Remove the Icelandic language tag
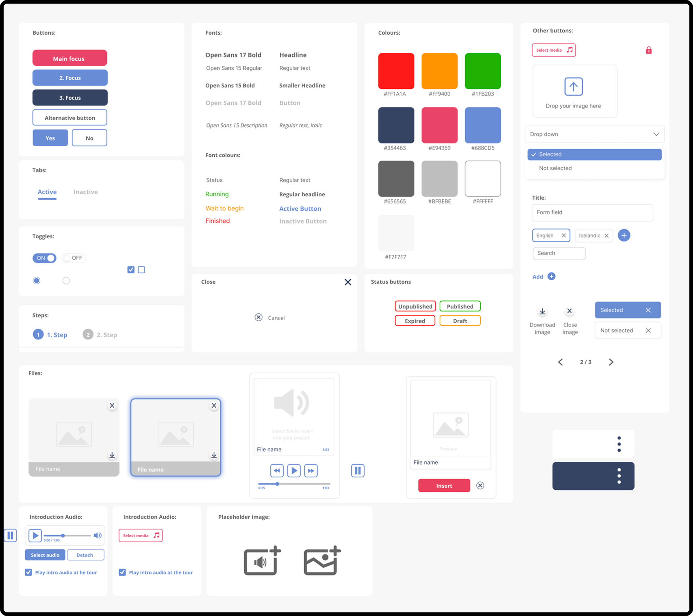Image resolution: width=693 pixels, height=616 pixels. click(606, 236)
